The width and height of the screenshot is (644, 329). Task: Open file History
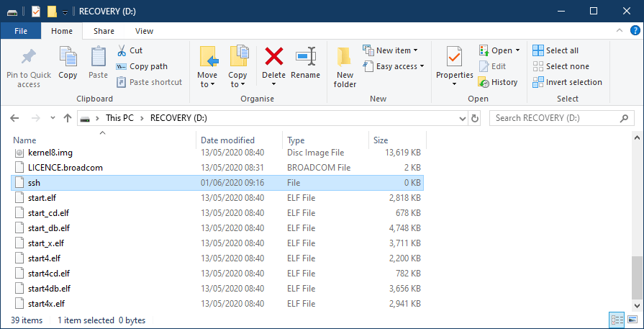pyautogui.click(x=498, y=82)
